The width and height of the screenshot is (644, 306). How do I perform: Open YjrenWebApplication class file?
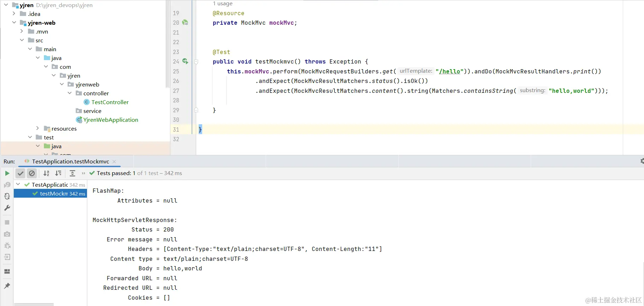tap(111, 120)
